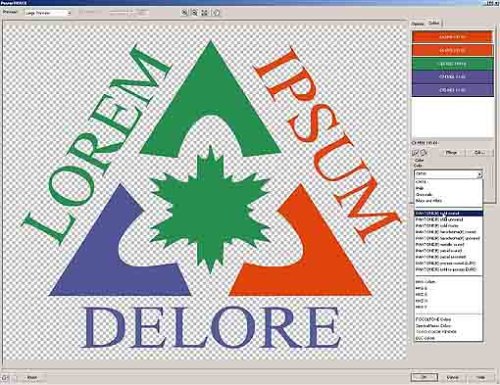Viewport: 500px width, 385px height.
Task: Choose RGB from the color mode list
Action: (x=448, y=188)
